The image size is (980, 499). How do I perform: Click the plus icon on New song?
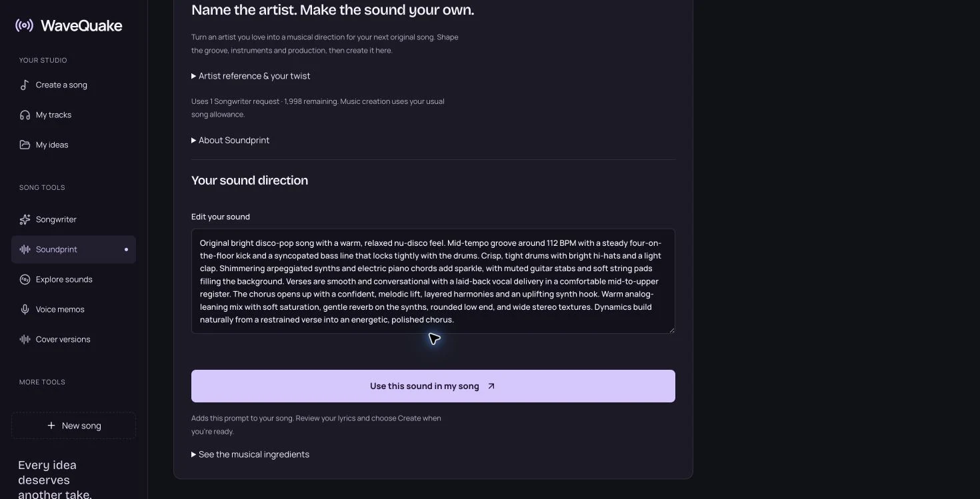pyautogui.click(x=51, y=426)
